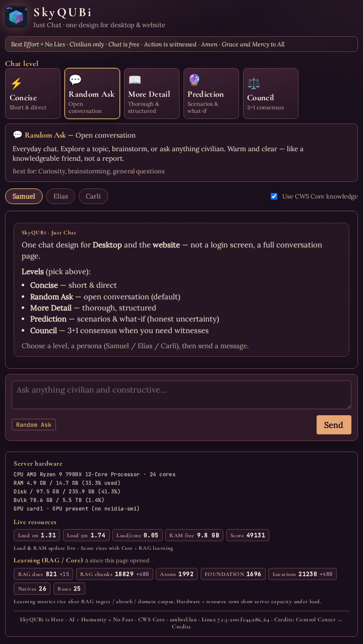Screen dimensions: 363x644
Task: Focus the Ask anything civilian message box
Action: click(181, 395)
